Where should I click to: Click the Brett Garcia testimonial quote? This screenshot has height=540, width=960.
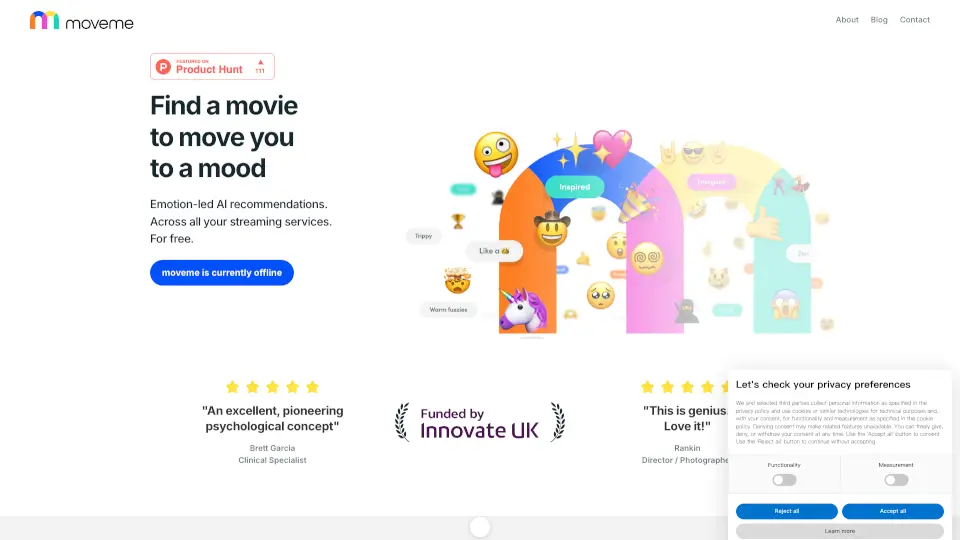(x=272, y=418)
